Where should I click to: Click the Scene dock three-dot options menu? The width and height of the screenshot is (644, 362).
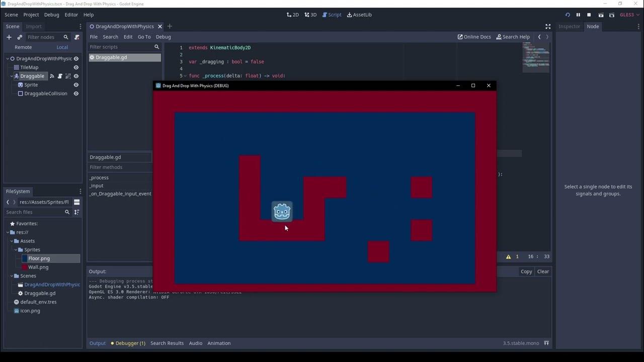click(80, 27)
